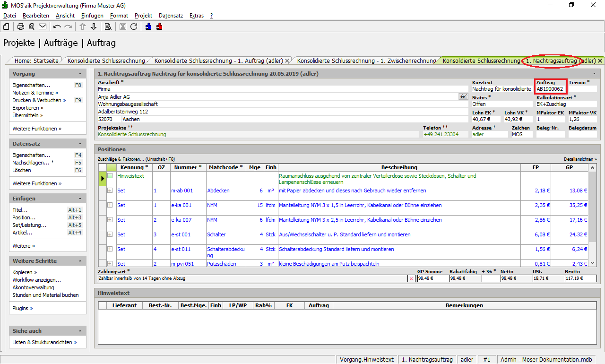Image resolution: width=605 pixels, height=364 pixels.
Task: Expand the m-ab 001 Abdecken set row
Action: [110, 191]
